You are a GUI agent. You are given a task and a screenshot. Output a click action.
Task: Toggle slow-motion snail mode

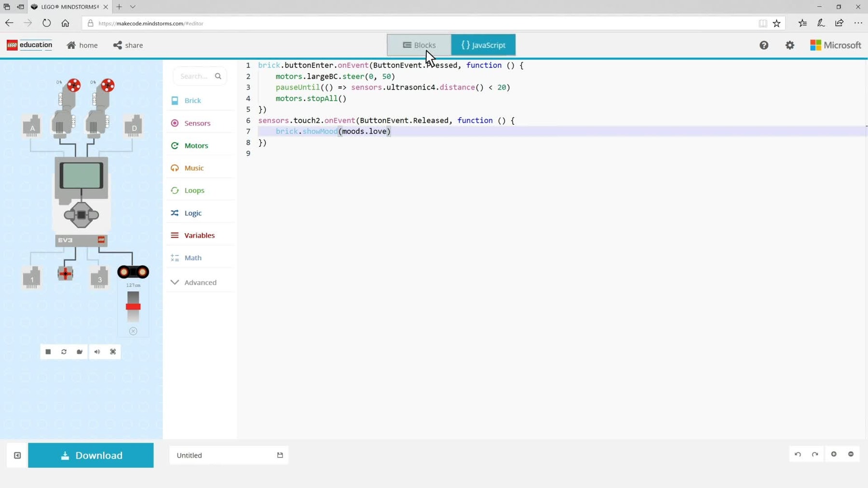80,352
